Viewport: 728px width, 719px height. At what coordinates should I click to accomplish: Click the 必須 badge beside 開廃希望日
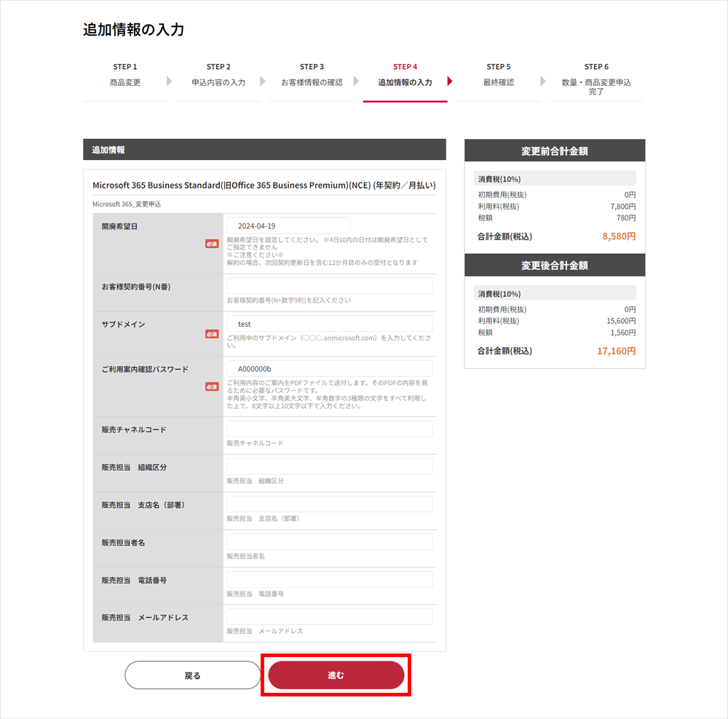pyautogui.click(x=212, y=244)
